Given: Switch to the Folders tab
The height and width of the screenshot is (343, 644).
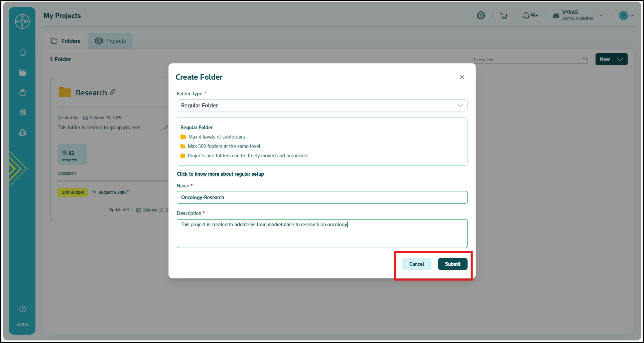Looking at the screenshot, I should tap(66, 41).
